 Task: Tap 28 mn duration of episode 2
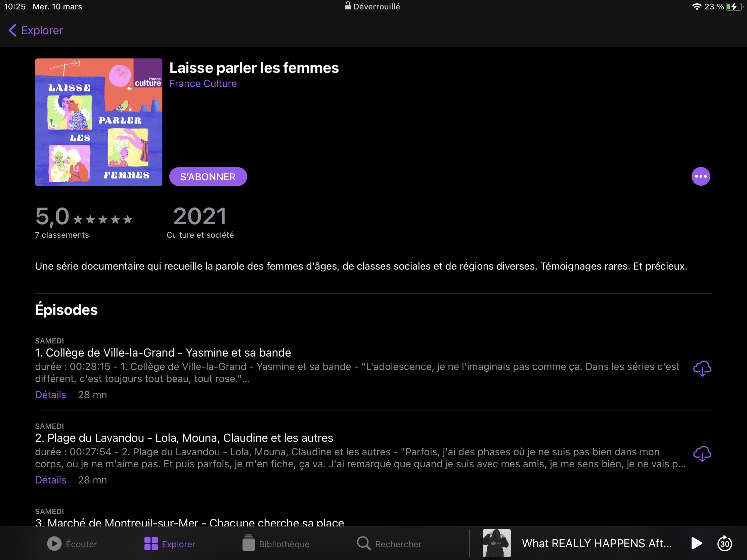[x=92, y=480]
